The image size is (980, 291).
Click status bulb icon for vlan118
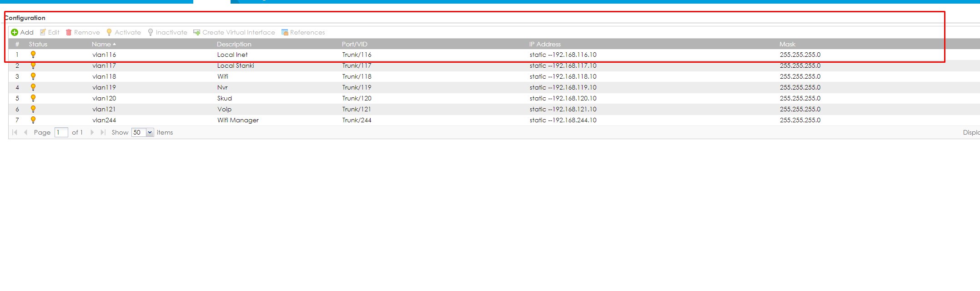click(33, 76)
